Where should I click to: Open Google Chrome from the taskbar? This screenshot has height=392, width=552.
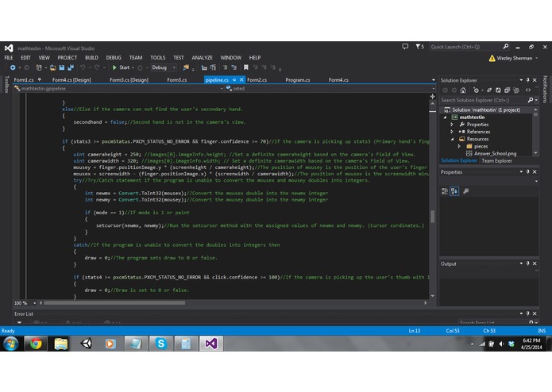(x=36, y=344)
